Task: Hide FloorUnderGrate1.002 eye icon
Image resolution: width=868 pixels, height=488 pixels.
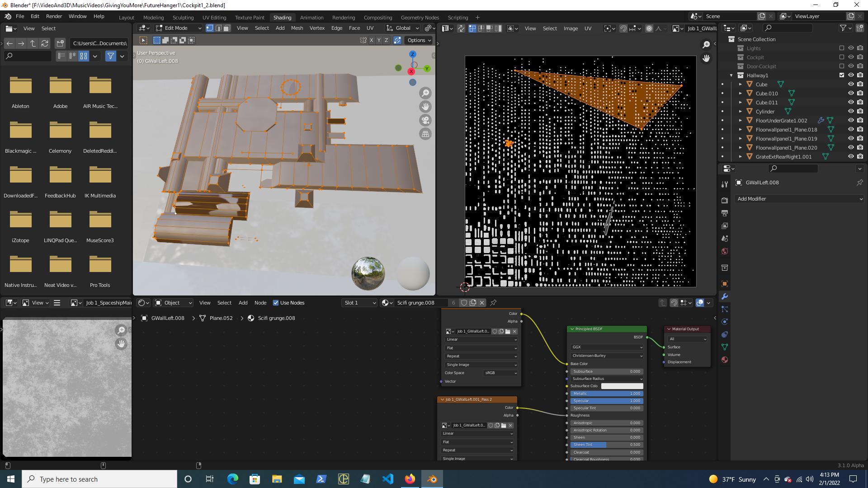Action: coord(851,120)
